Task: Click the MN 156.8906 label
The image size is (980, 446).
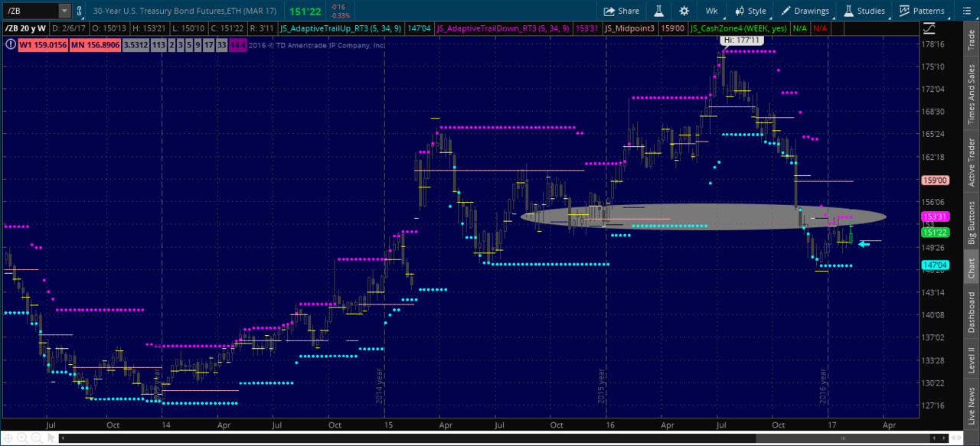Action: click(96, 45)
